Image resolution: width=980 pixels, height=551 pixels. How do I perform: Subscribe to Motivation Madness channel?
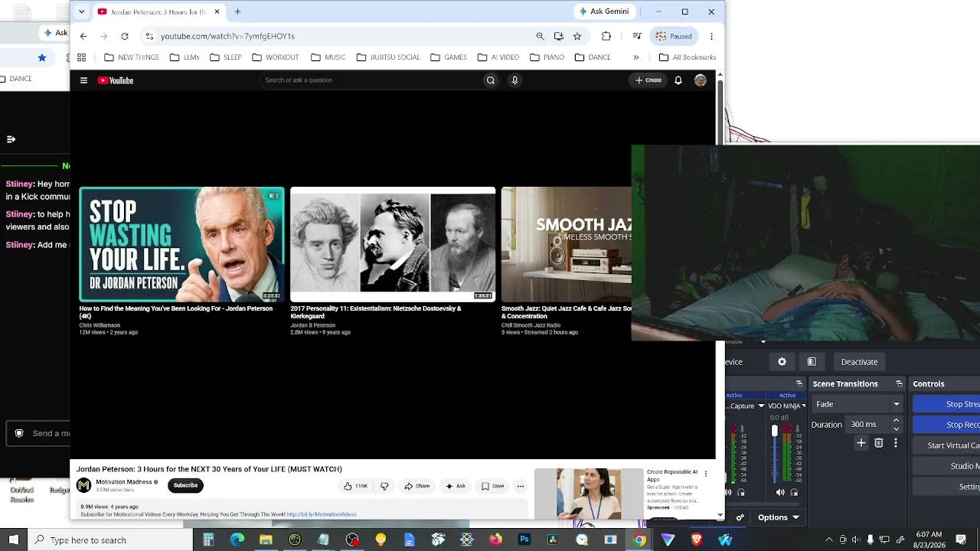point(185,485)
